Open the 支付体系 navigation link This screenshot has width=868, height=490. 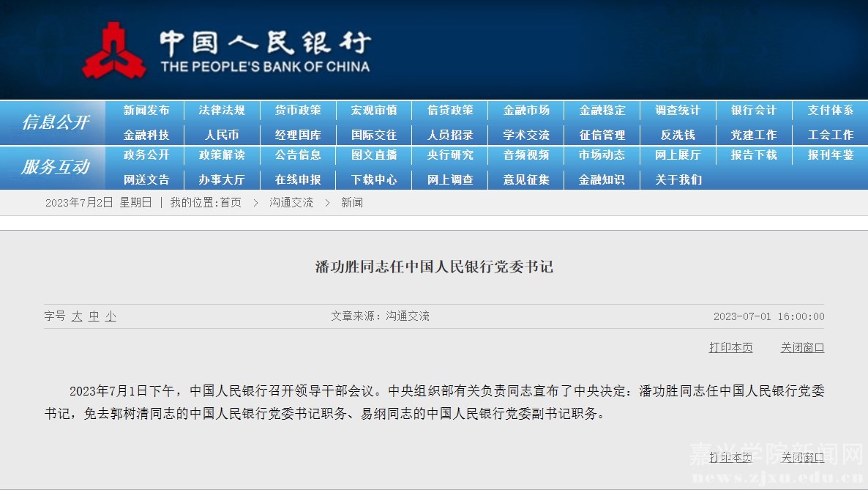pyautogui.click(x=830, y=111)
